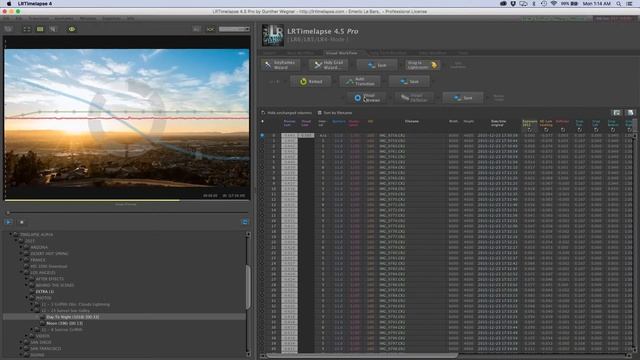Click the Height column header

pos(469,122)
